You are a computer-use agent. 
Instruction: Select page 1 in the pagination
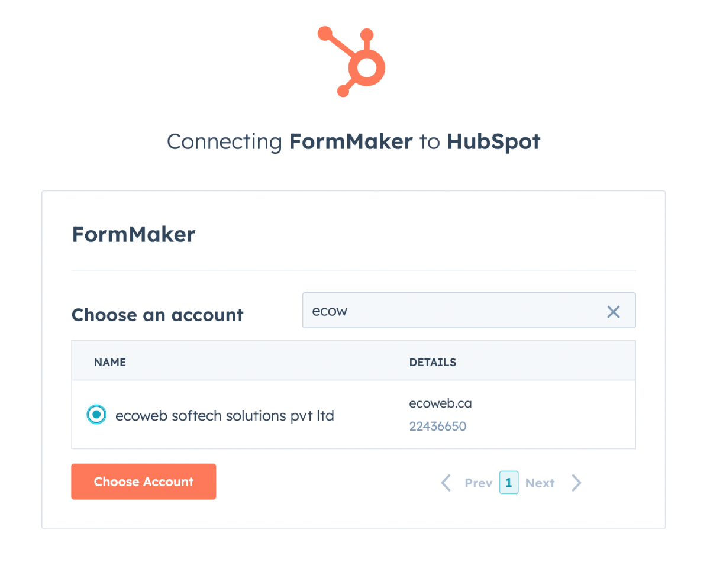(x=509, y=483)
